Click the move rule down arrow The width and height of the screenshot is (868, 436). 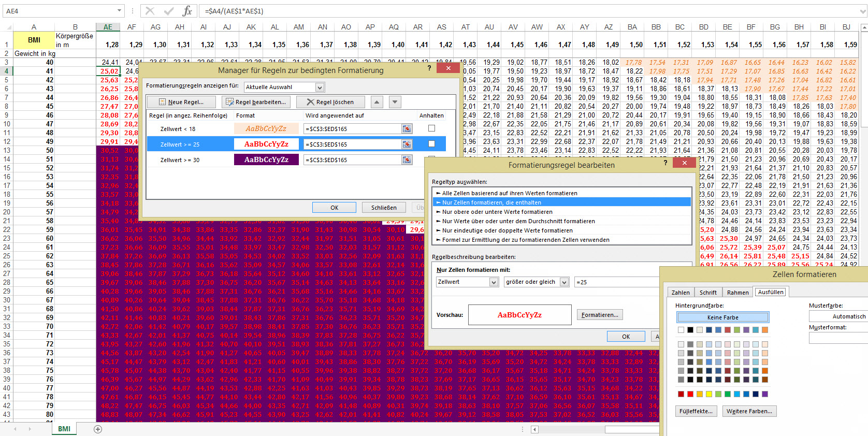(x=395, y=102)
